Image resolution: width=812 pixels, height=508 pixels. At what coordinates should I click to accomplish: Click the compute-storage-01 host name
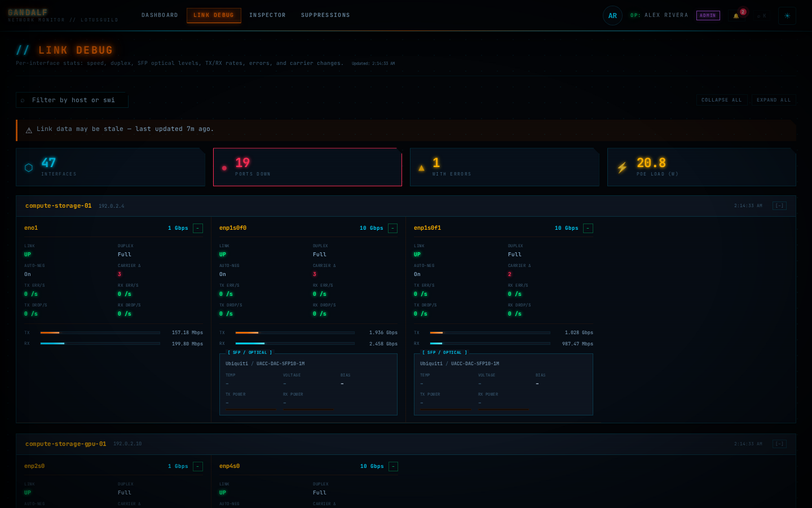coord(58,206)
